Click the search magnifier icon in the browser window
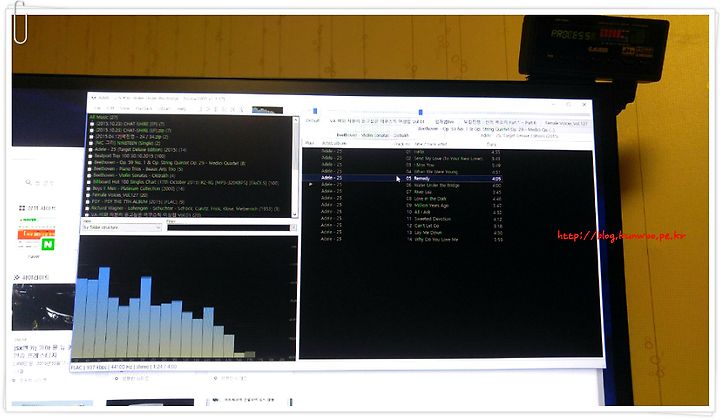Image resolution: width=720 pixels, height=420 pixels. (28, 183)
